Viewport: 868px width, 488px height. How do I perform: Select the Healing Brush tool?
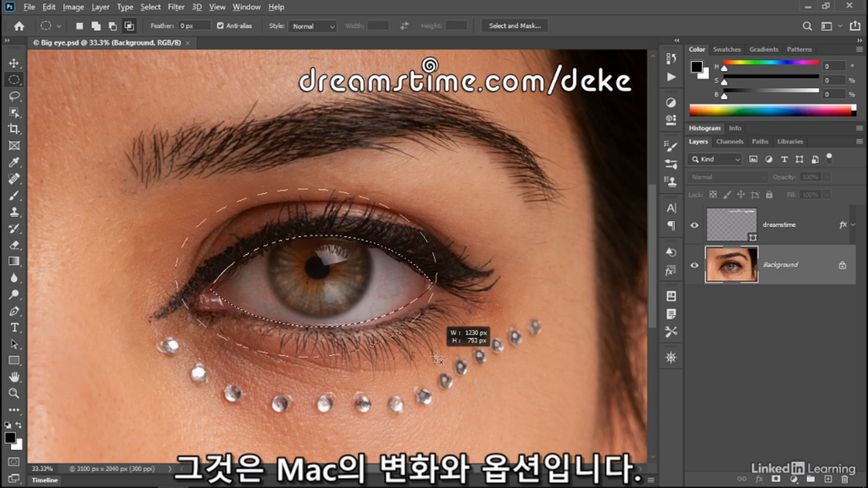pos(14,179)
